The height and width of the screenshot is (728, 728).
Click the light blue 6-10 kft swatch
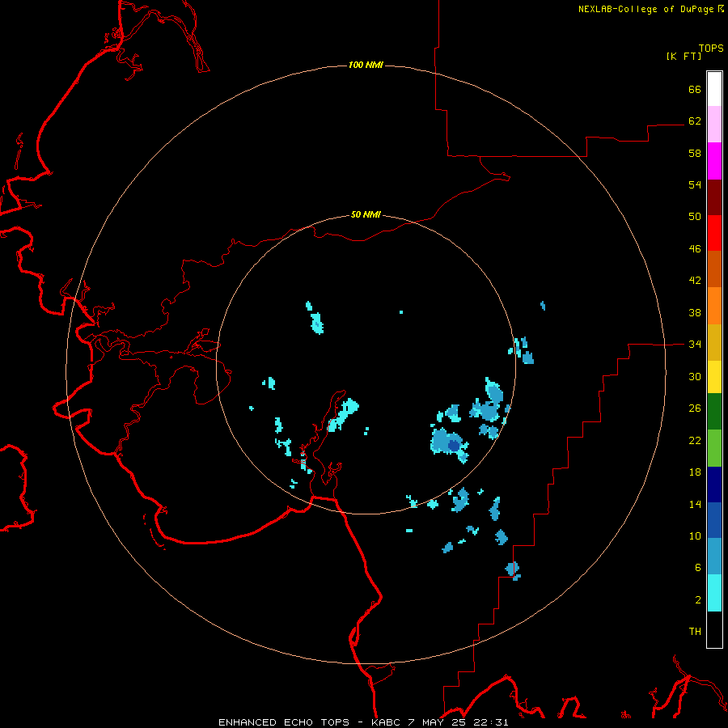(x=714, y=557)
